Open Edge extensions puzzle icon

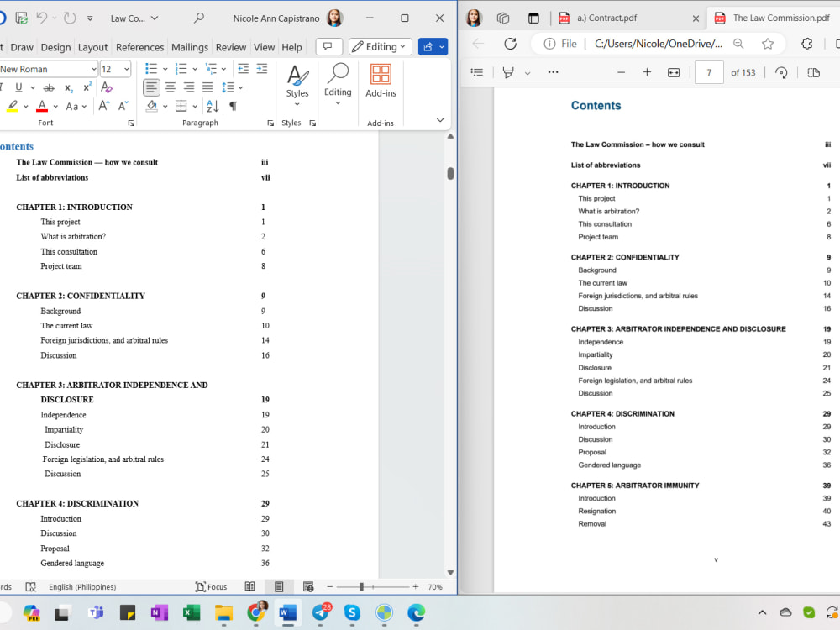807,44
